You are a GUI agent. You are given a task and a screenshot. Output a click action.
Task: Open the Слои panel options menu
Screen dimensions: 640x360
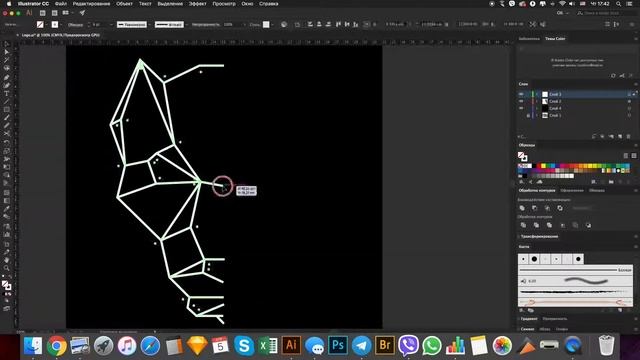click(x=635, y=84)
